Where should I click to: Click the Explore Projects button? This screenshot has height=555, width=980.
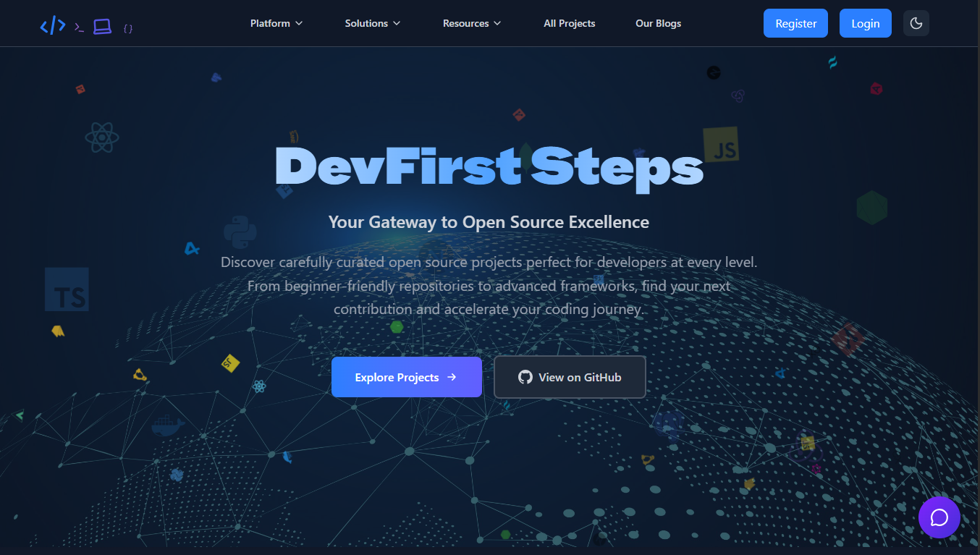406,377
